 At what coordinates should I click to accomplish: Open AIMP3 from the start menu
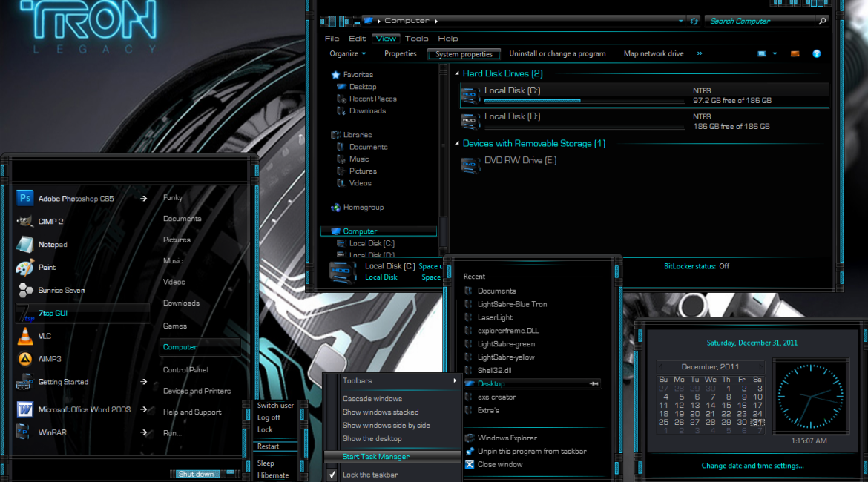pyautogui.click(x=49, y=359)
